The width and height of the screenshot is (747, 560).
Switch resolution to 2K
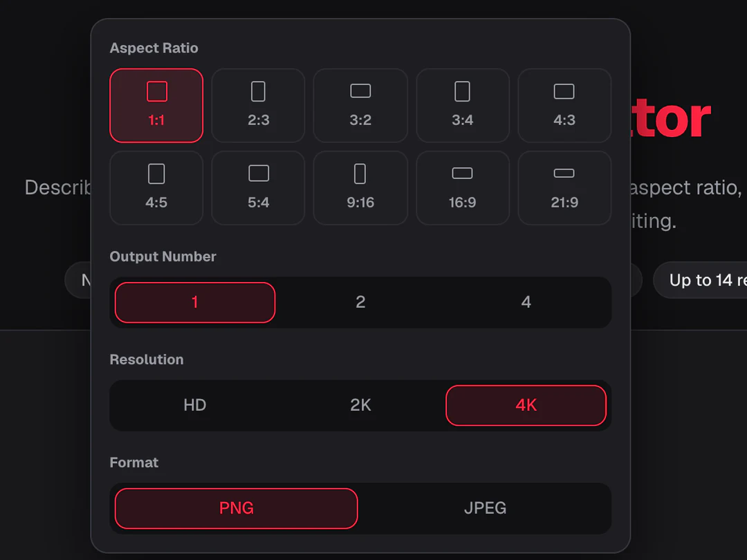point(360,405)
